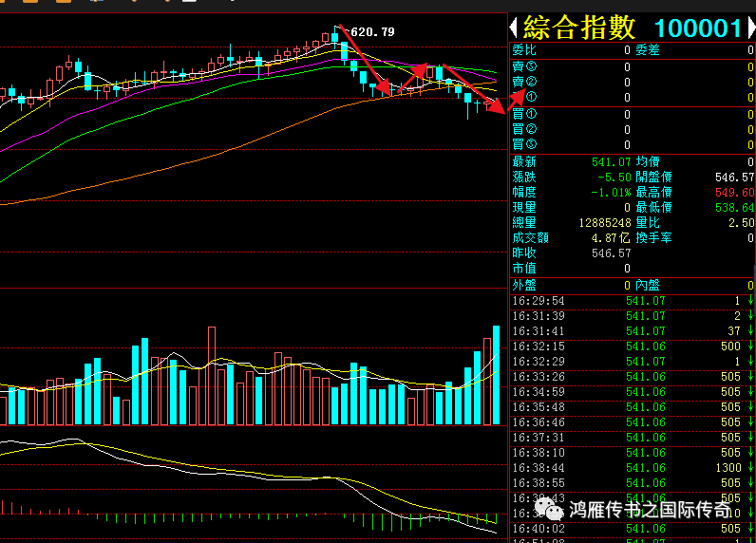756x543 pixels.
Task: Select the tick row at 16:29:54
Action: [x=633, y=301]
